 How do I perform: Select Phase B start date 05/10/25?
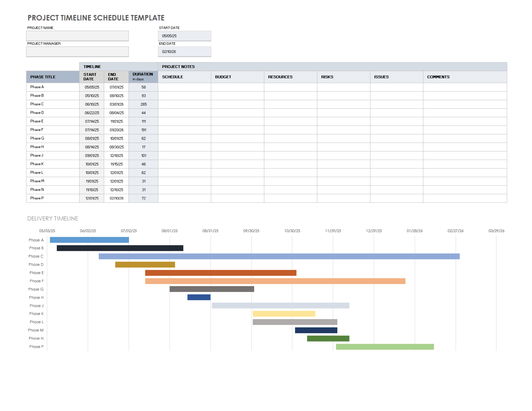pos(92,96)
